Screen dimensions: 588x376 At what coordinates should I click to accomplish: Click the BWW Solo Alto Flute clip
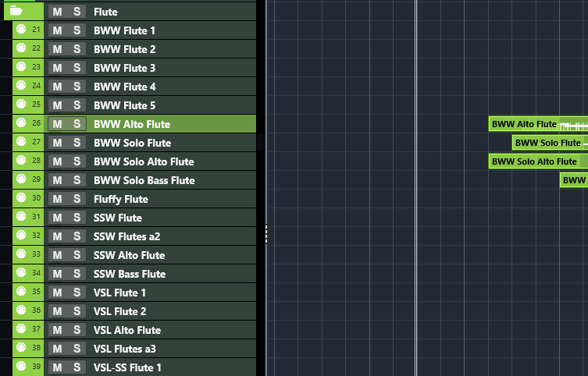pyautogui.click(x=534, y=161)
